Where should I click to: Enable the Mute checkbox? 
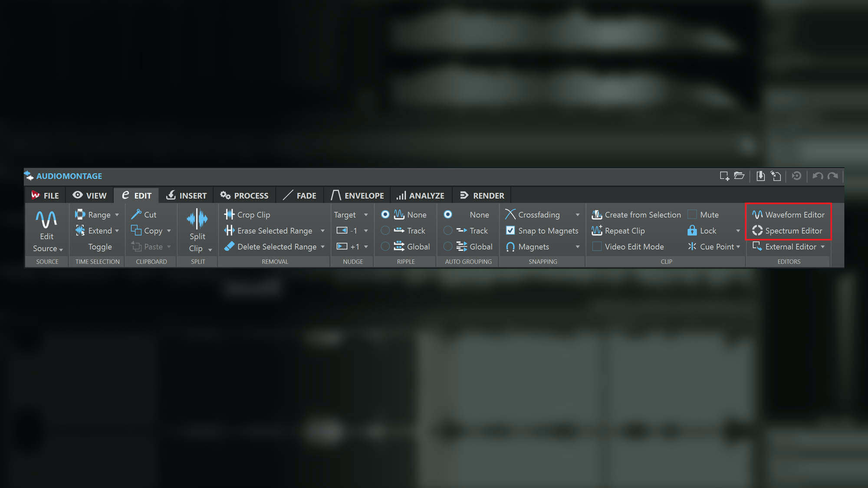coord(692,214)
